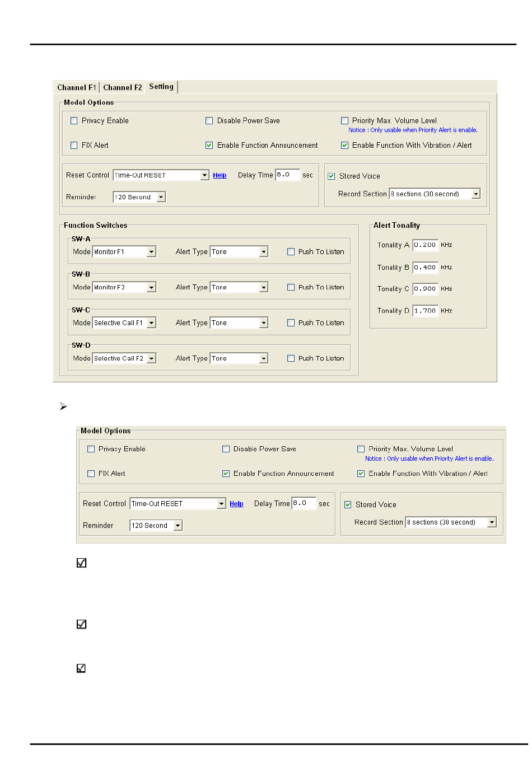Toggle Push To Listen for SW-D
This screenshot has height=772, width=532.
tap(291, 358)
